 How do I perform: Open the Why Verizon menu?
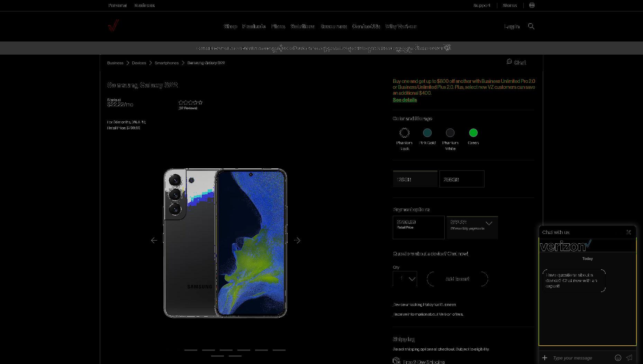tap(401, 26)
